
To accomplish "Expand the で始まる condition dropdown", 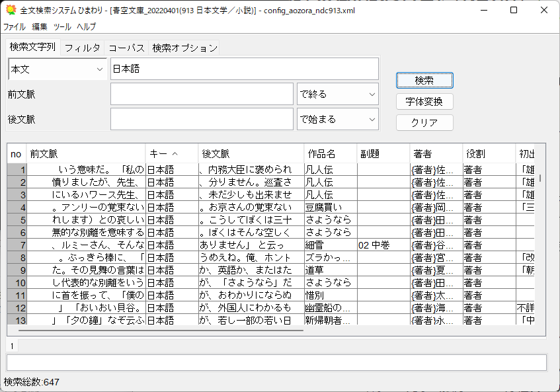I will [x=337, y=119].
